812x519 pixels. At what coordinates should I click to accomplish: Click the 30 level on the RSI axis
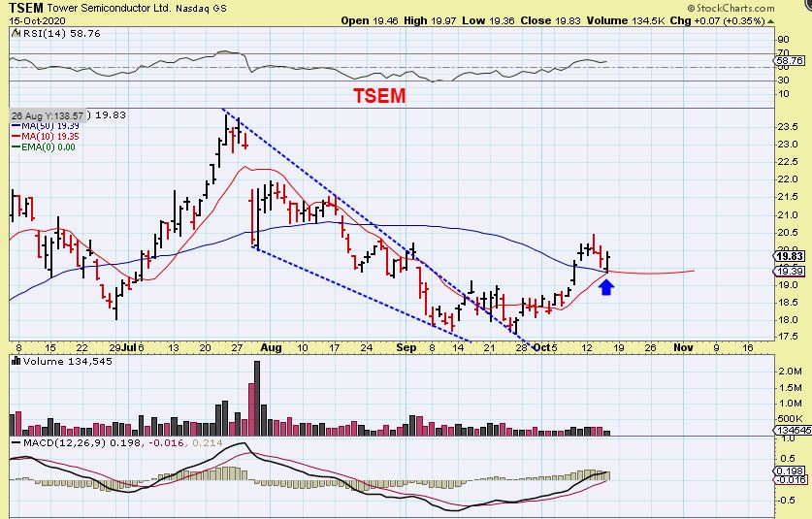point(783,81)
